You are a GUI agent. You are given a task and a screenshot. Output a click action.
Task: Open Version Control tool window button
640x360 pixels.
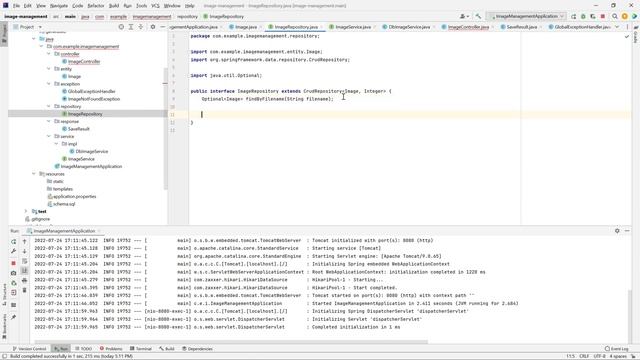(29, 349)
